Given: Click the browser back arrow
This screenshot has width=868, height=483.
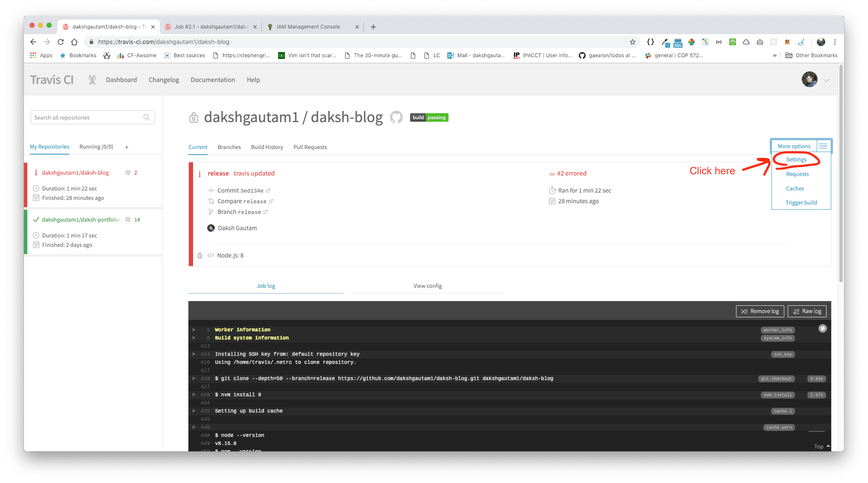Looking at the screenshot, I should [x=33, y=42].
